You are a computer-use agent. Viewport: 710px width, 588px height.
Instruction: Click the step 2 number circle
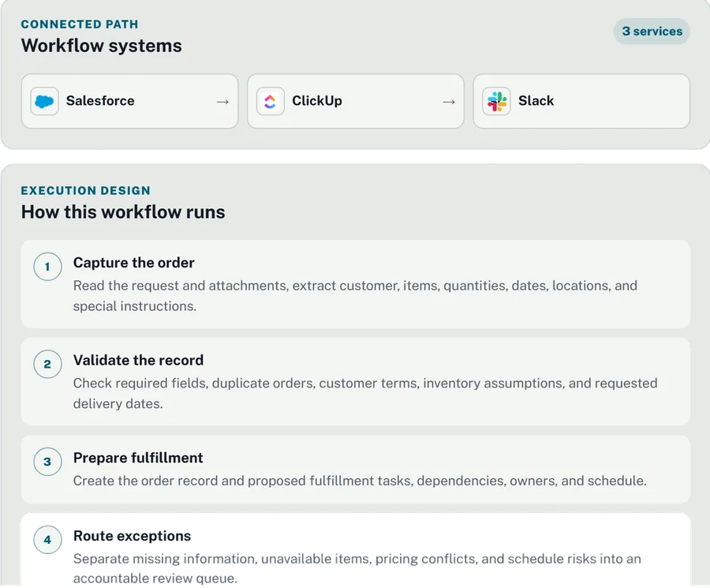pyautogui.click(x=47, y=364)
